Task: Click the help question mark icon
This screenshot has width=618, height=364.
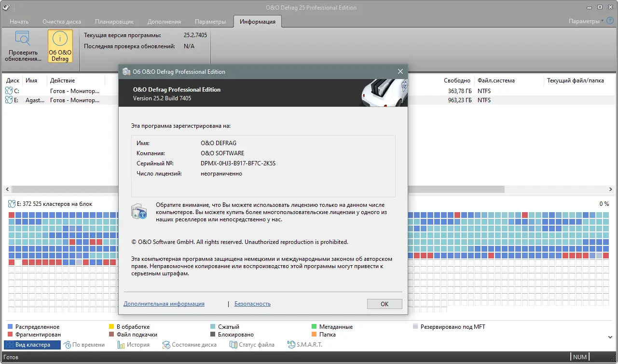Action: 610,21
